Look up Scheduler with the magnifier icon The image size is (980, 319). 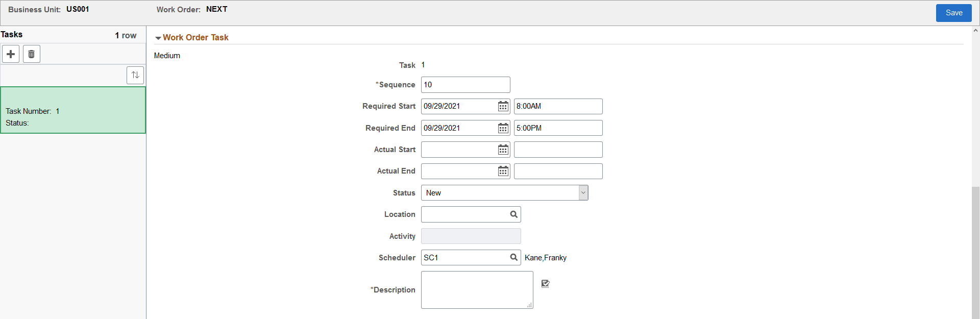coord(514,257)
